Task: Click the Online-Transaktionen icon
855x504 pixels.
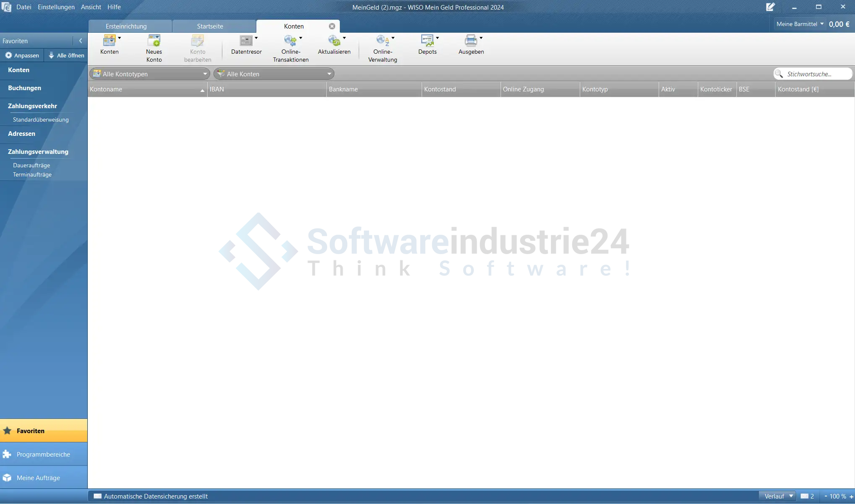Action: [290, 41]
